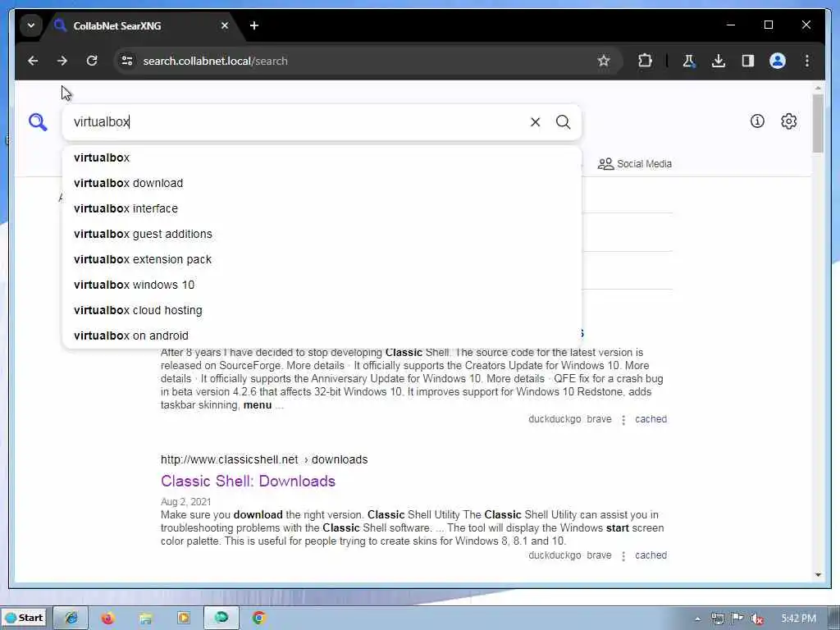This screenshot has width=840, height=630.
Task: Expand options dots of first result
Action: click(x=623, y=419)
